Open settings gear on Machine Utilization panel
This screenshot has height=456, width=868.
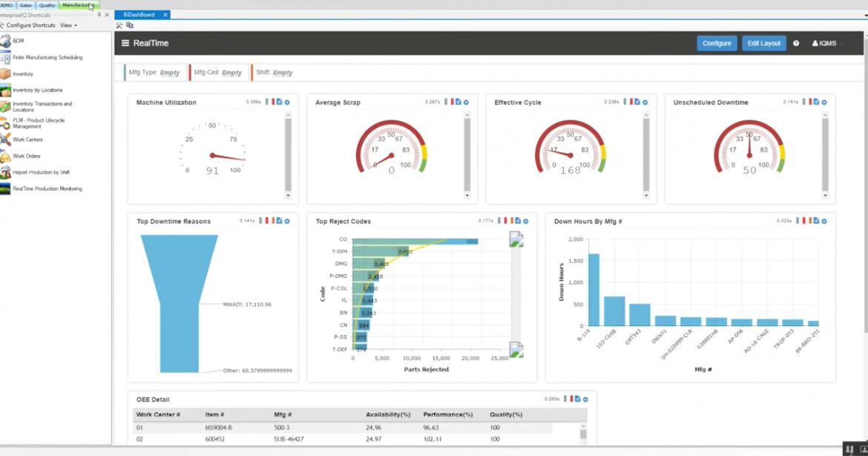(x=288, y=102)
